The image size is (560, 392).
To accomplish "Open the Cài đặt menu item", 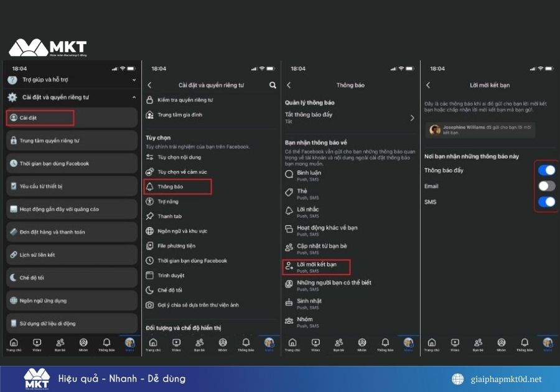I will coord(40,118).
